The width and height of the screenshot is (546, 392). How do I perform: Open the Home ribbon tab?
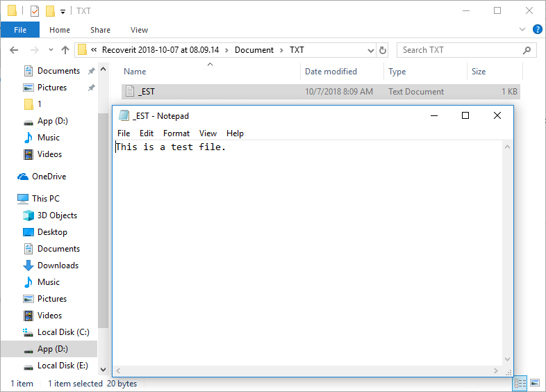pos(60,30)
